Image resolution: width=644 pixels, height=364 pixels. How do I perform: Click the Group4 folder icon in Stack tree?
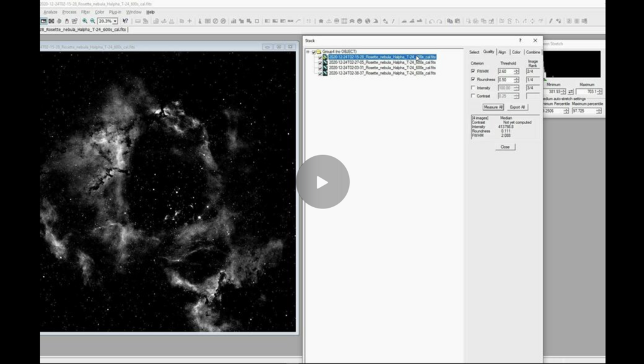pyautogui.click(x=319, y=52)
